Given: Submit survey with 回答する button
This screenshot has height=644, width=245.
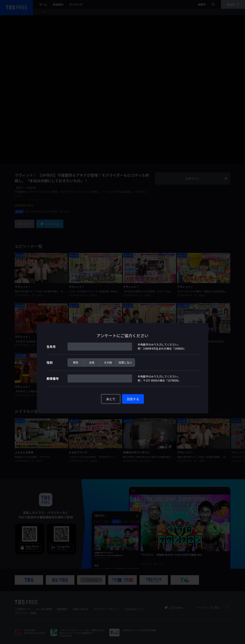Looking at the screenshot, I should pyautogui.click(x=133, y=399).
